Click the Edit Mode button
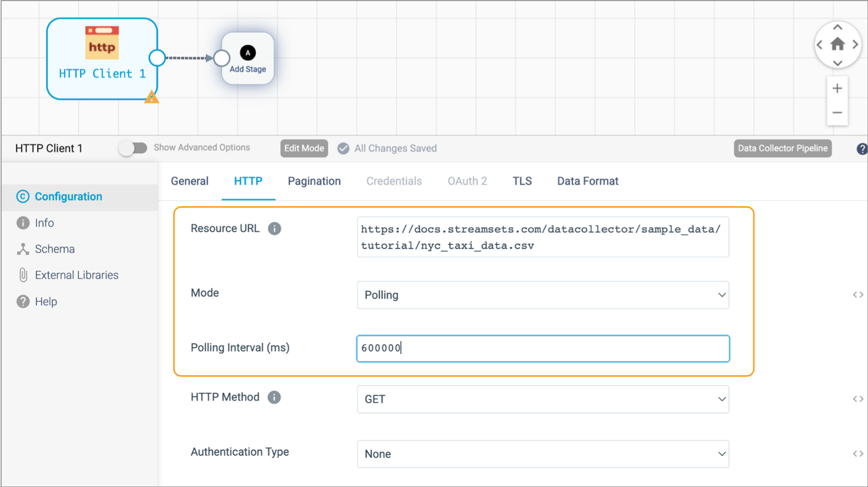868x487 pixels. click(x=304, y=148)
